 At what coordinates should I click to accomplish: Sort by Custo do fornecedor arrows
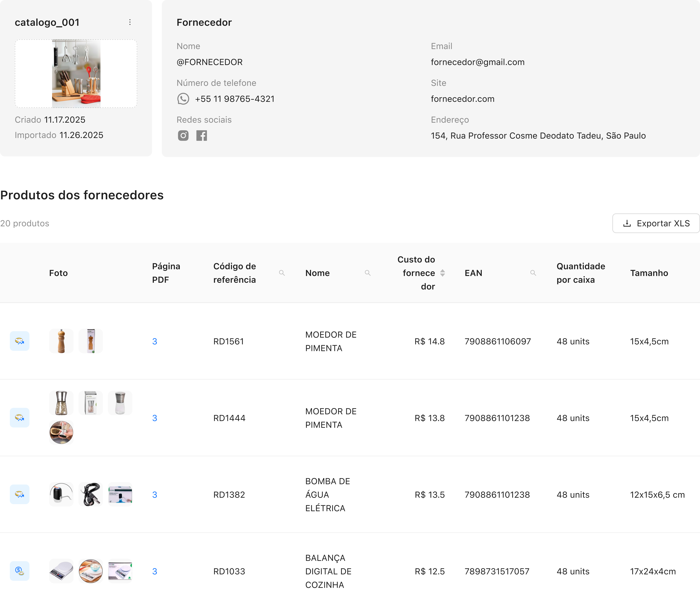click(x=442, y=273)
